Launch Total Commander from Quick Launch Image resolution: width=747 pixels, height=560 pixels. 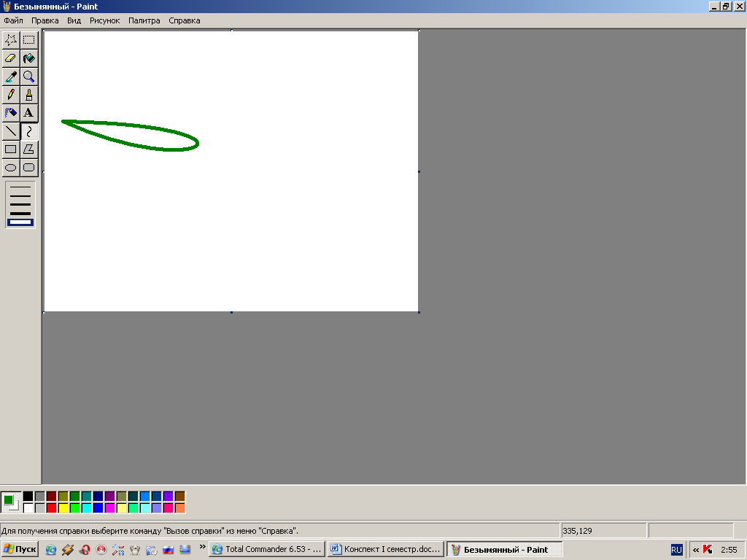coord(51,550)
